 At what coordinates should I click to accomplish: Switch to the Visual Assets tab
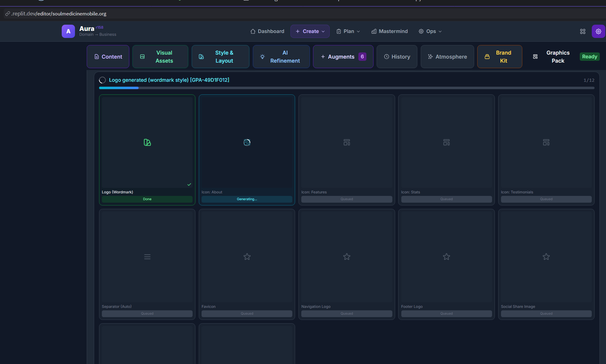point(160,57)
